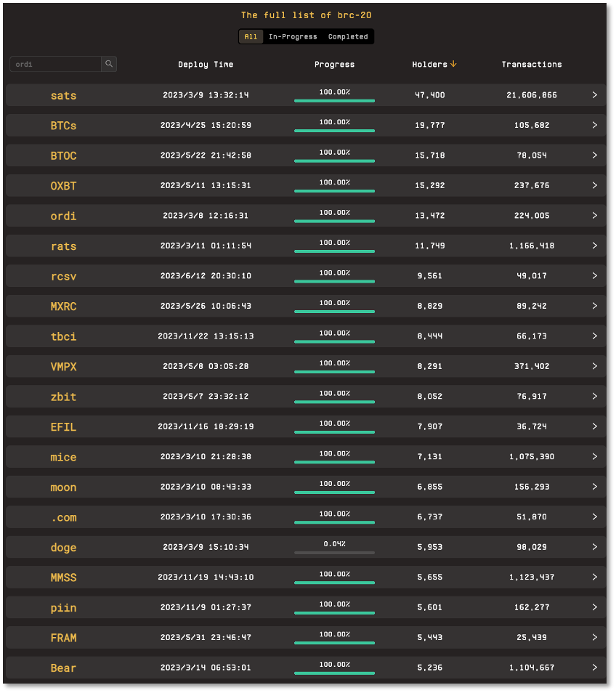The width and height of the screenshot is (616, 693).
Task: Open Bear row chevron arrow
Action: [x=595, y=668]
